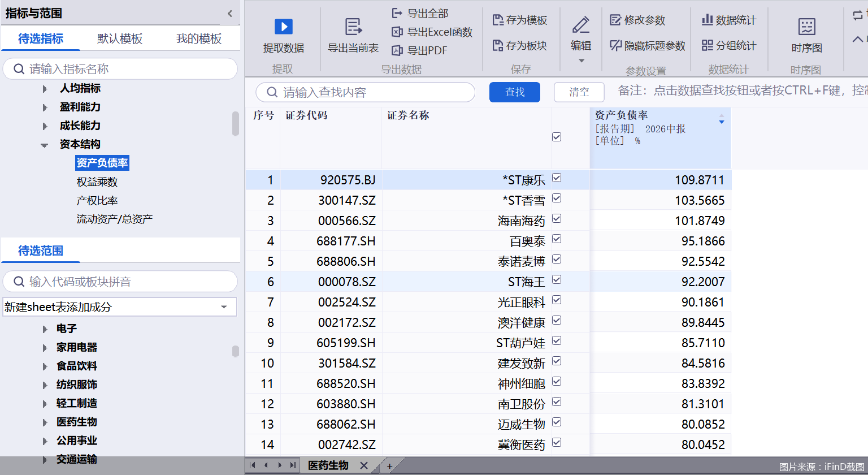
Task: Collapse the 指标与范围 panel arrow
Action: pyautogui.click(x=230, y=14)
